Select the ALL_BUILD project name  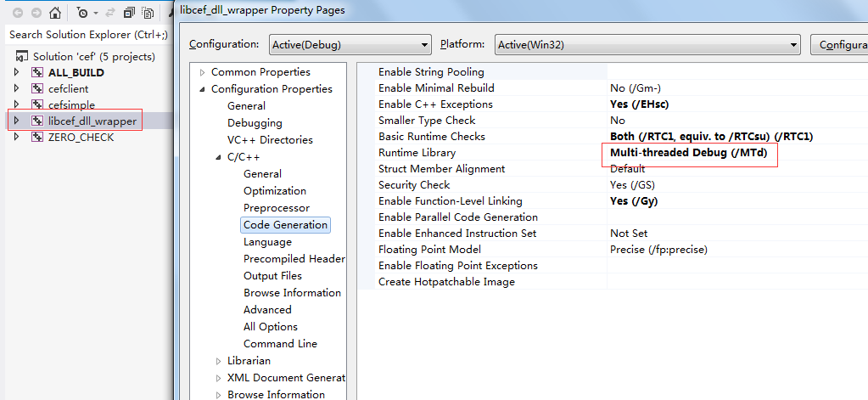coord(76,72)
